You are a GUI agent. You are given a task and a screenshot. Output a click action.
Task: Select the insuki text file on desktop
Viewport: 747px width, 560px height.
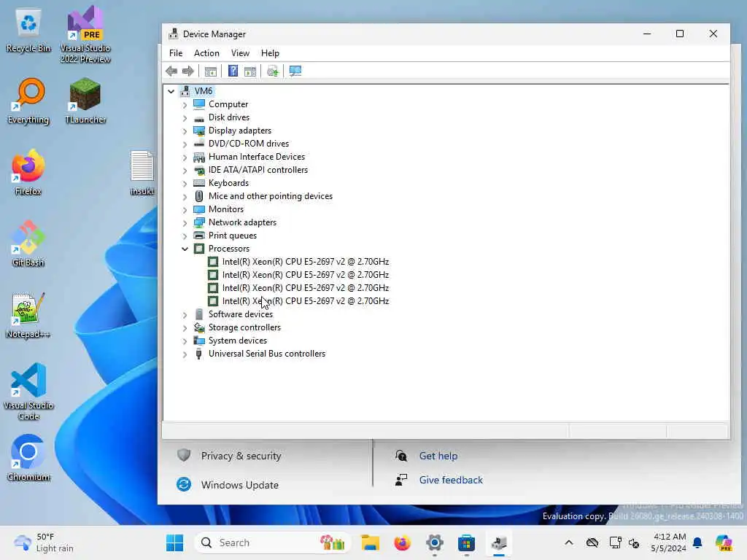[142, 173]
